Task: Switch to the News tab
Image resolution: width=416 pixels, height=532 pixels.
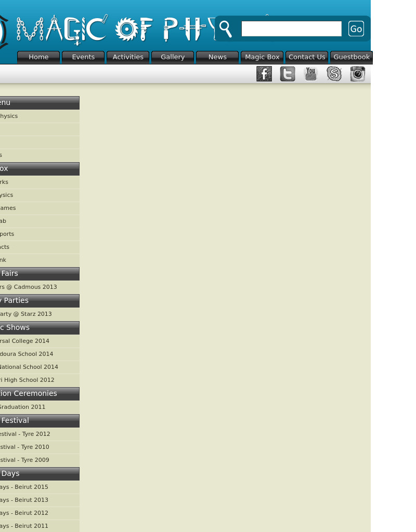Action: coord(217,57)
